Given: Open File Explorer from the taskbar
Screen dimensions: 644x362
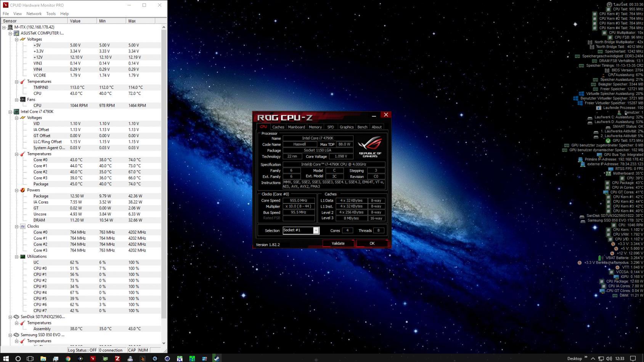Looking at the screenshot, I should 43,358.
